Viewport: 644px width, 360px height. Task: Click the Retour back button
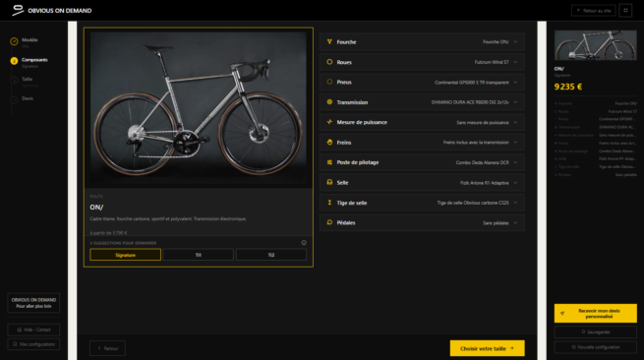coord(107,348)
